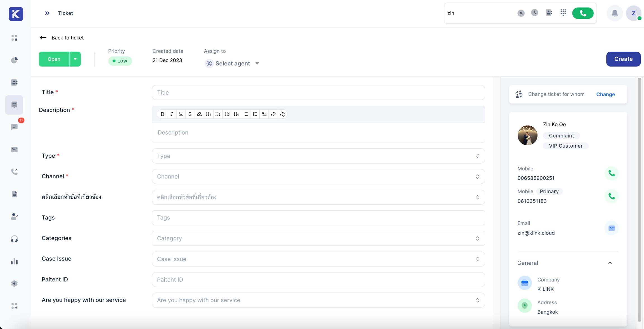
Task: Open the Select agent dropdown
Action: point(232,63)
